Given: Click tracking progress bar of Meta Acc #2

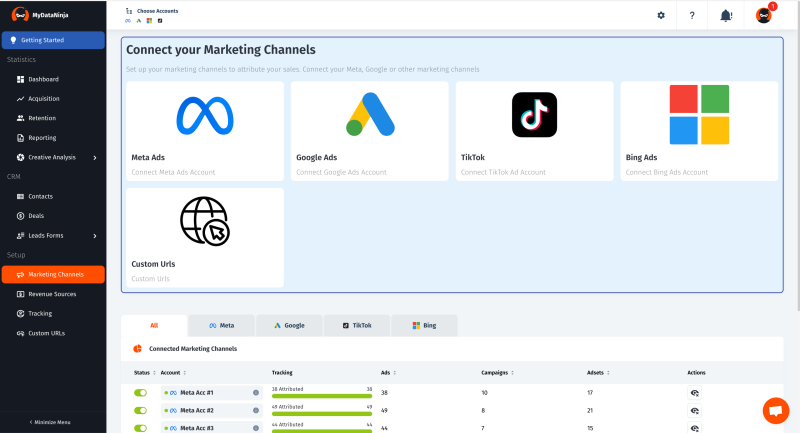Looking at the screenshot, I should tap(322, 414).
